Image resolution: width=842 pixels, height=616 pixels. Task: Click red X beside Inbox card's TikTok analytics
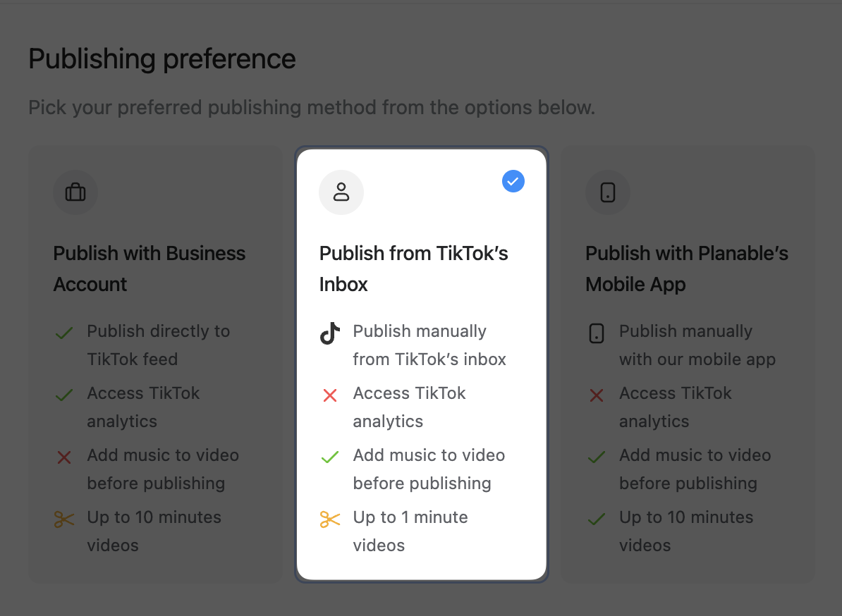[x=330, y=395]
